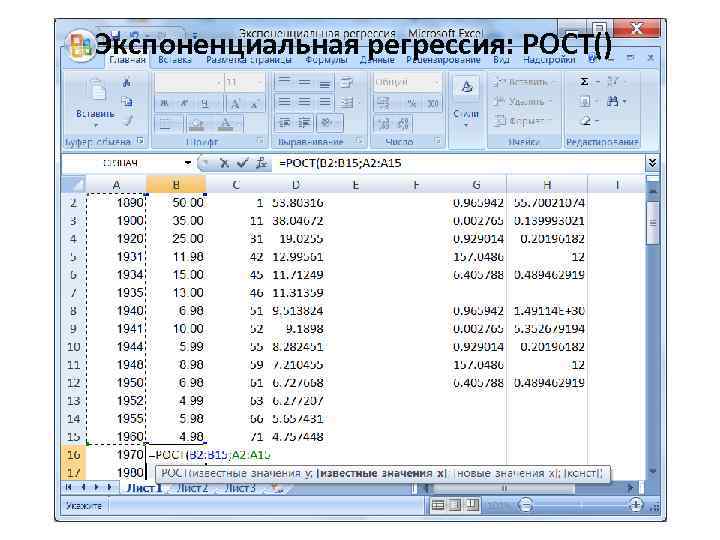
Task: Click the Cut scissors icon
Action: point(127,83)
